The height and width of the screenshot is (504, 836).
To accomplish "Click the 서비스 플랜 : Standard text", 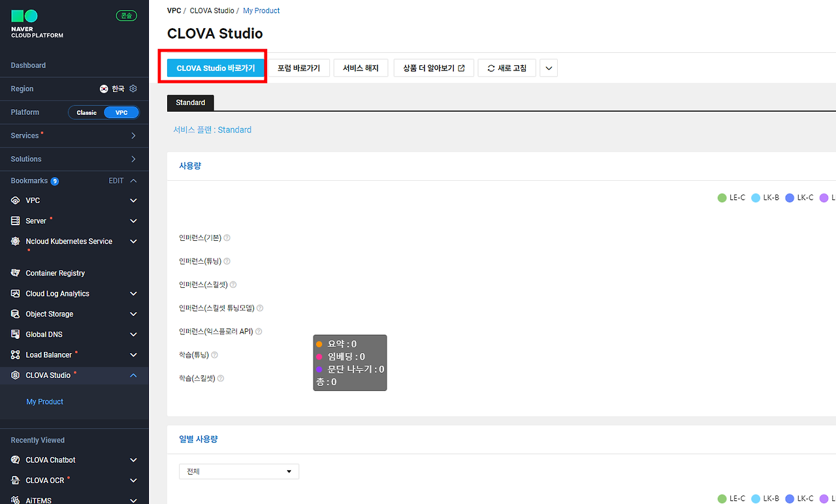I will (x=212, y=130).
